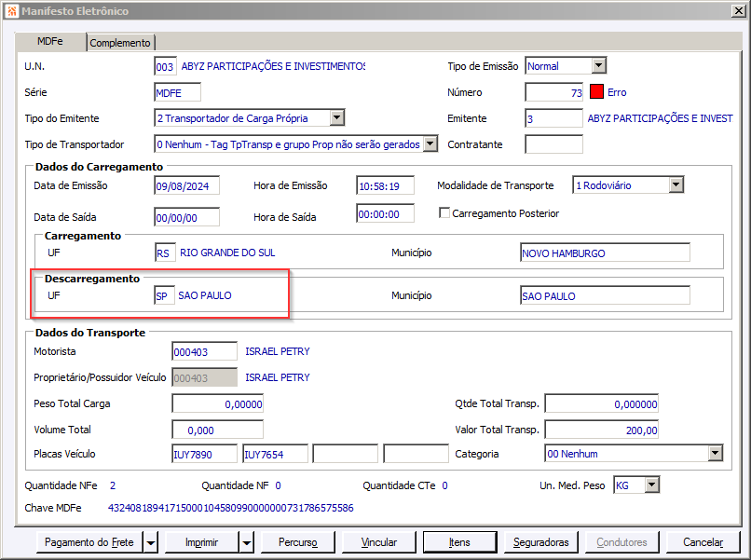
Task: Click the Peso Total Carga field
Action: coord(217,403)
